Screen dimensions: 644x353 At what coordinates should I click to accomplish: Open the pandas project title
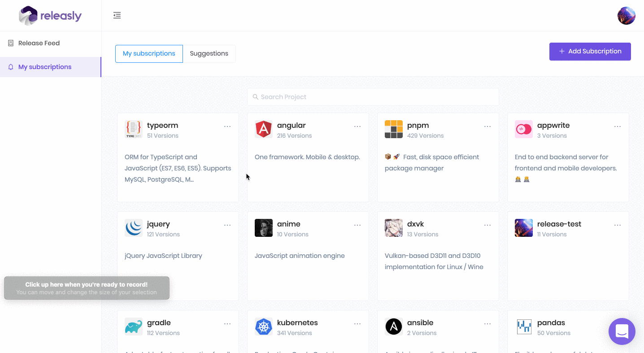551,323
